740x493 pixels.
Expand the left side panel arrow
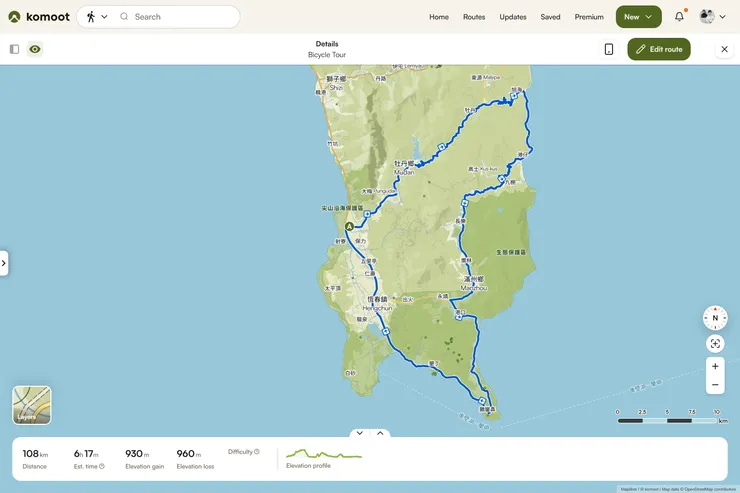click(x=4, y=263)
